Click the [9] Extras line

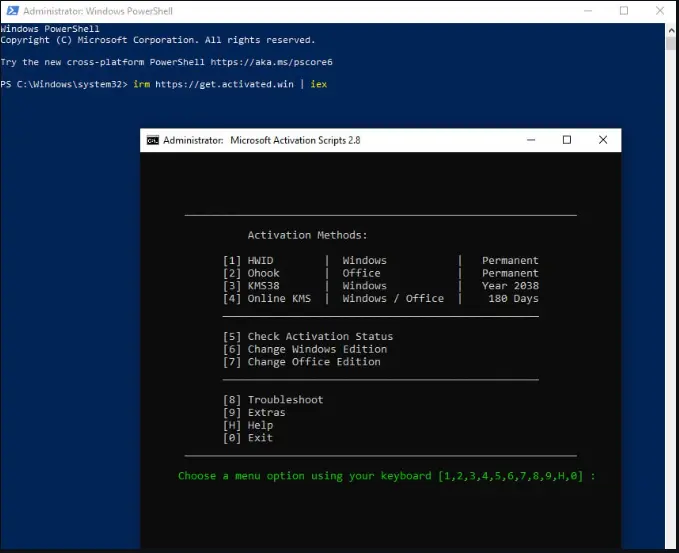coord(254,413)
